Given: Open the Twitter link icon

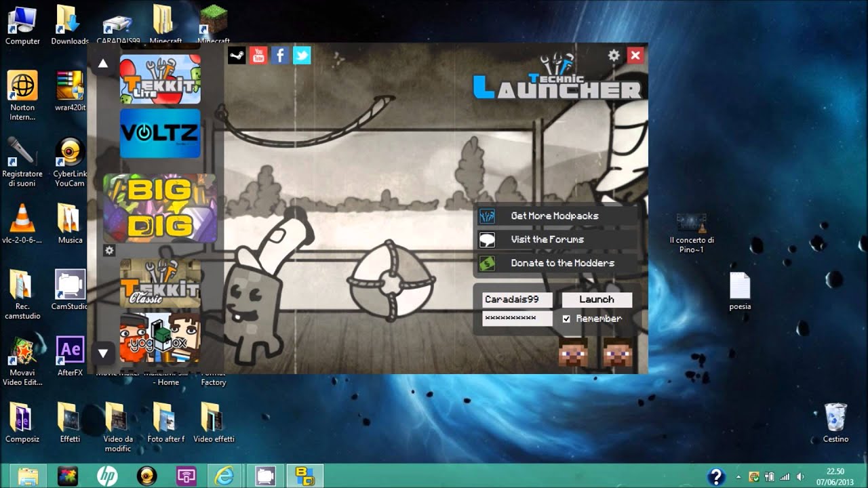Looking at the screenshot, I should pyautogui.click(x=302, y=56).
